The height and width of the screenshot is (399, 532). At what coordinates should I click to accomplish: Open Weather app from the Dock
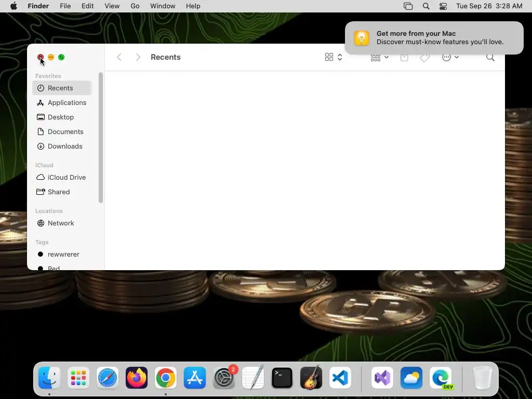pos(411,378)
